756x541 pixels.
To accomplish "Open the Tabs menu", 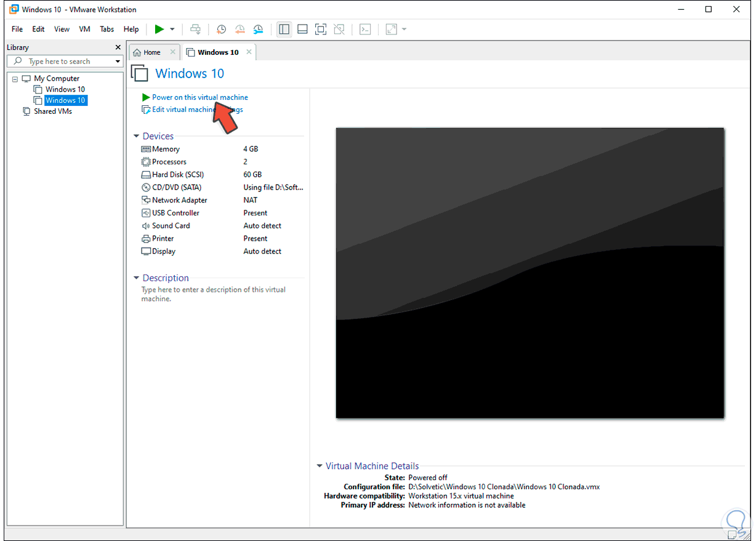I will coord(107,29).
